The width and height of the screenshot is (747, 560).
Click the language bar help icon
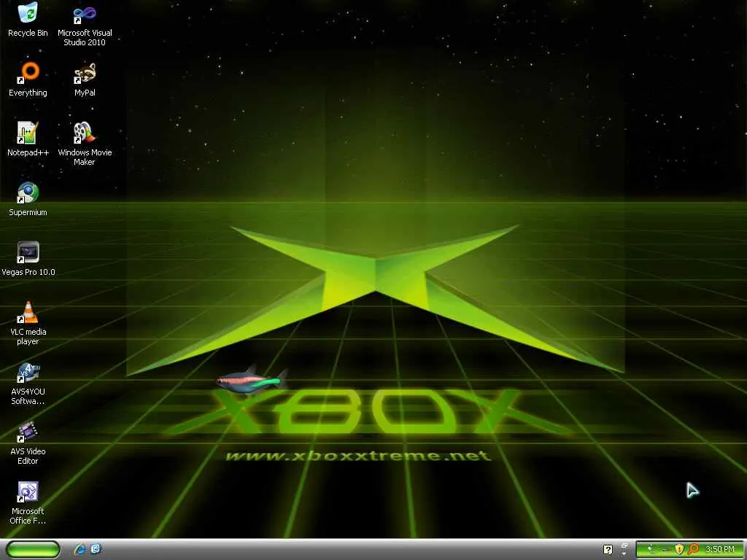click(608, 550)
